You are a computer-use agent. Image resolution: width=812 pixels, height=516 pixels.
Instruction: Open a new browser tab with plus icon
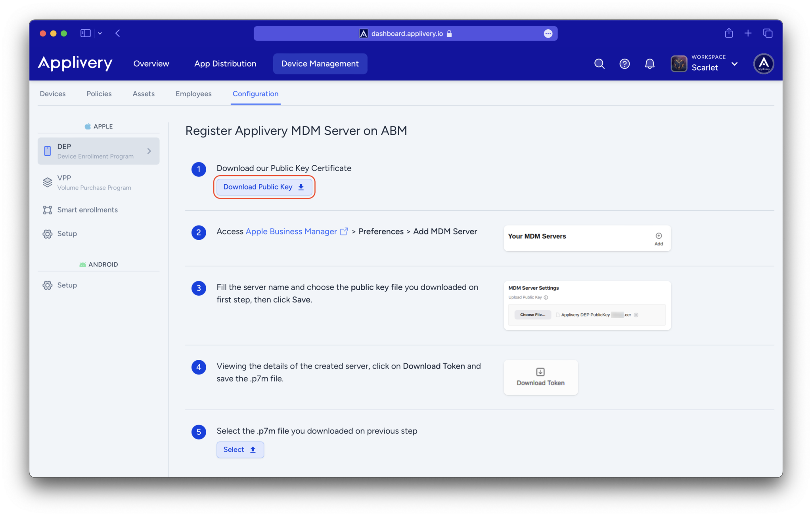tap(748, 33)
